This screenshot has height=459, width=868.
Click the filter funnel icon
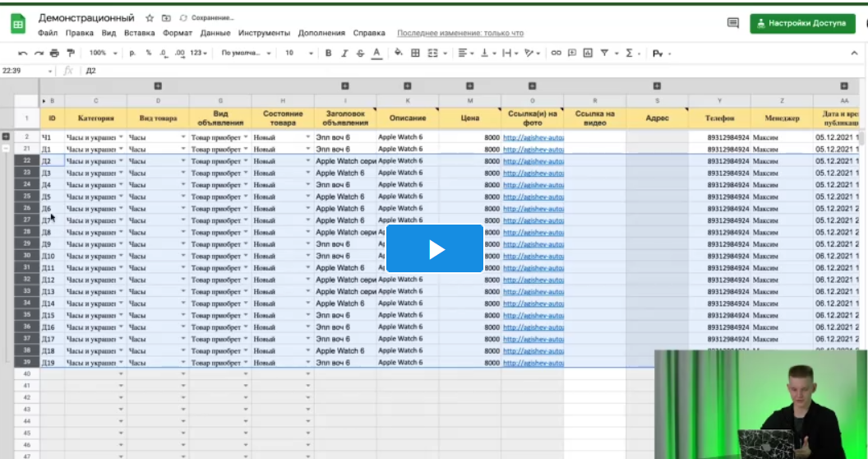pyautogui.click(x=604, y=53)
